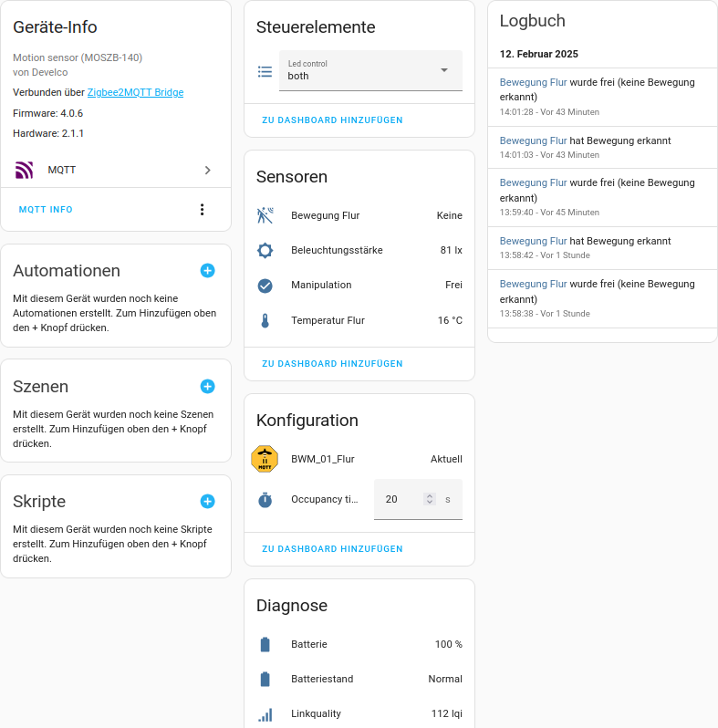Click the motion icon for Bewegung Flur
Viewport: 718px width, 728px height.
pyautogui.click(x=265, y=215)
